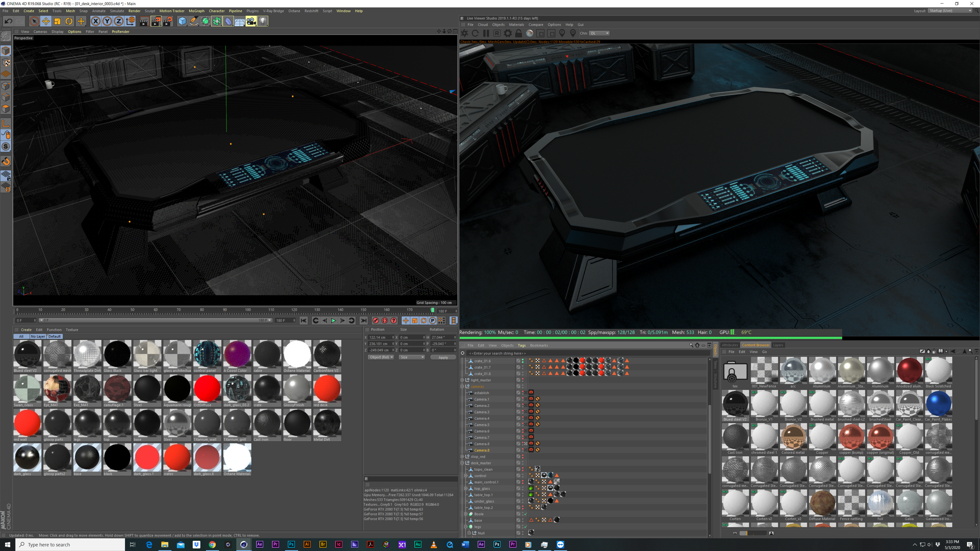Open Photoshop from the Windows taskbar
Screen dimensions: 980x551
pos(291,544)
